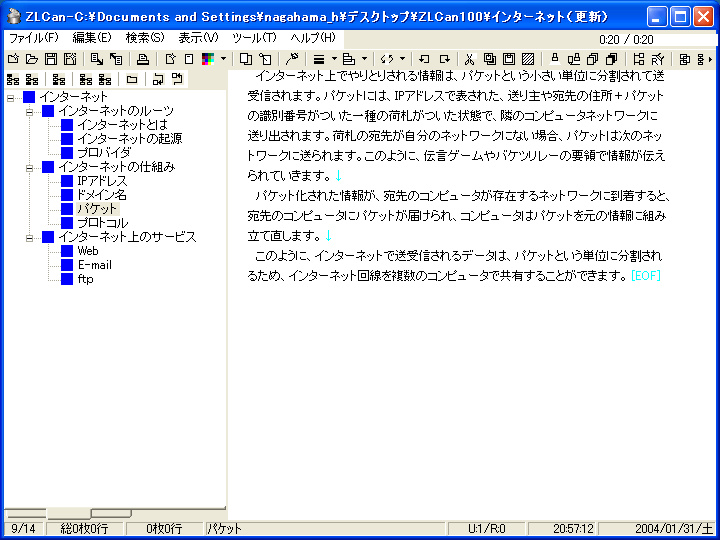Open dropdown arrow next to color palette
This screenshot has height=540, width=720.
click(x=223, y=59)
